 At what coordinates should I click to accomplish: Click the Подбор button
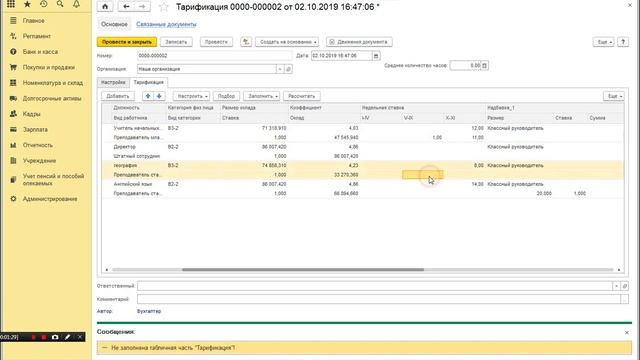(226, 96)
